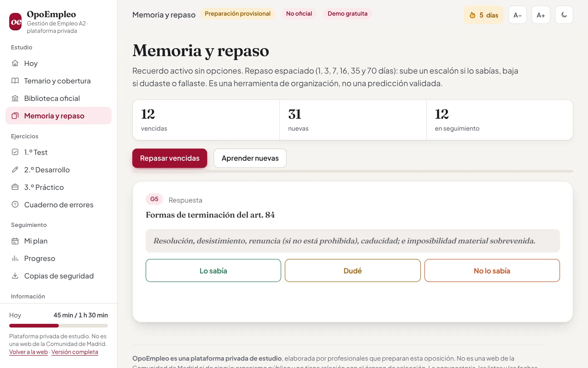Click the review progress bar under buttons
588x368 pixels.
tap(352, 171)
